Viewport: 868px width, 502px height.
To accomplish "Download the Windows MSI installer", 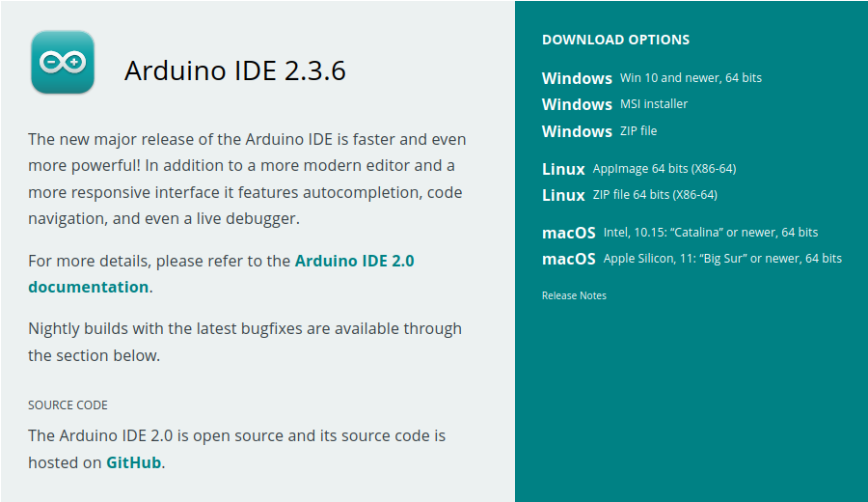I will tap(614, 104).
